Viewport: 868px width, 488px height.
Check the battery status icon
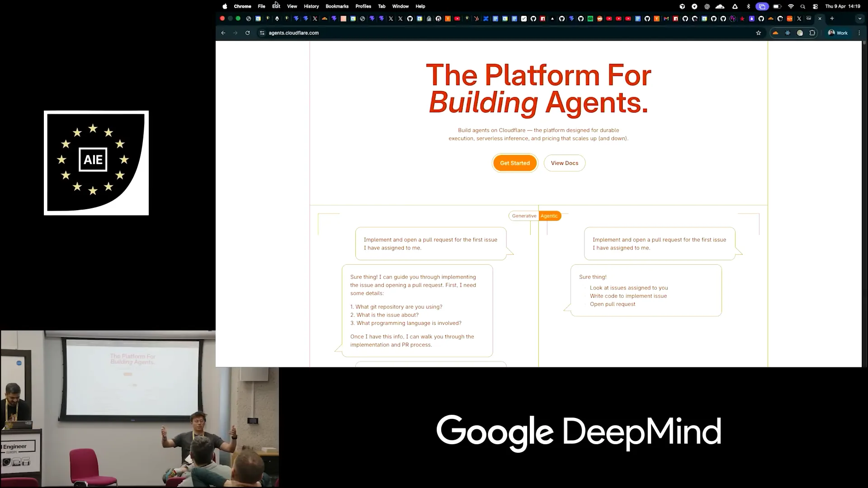777,6
